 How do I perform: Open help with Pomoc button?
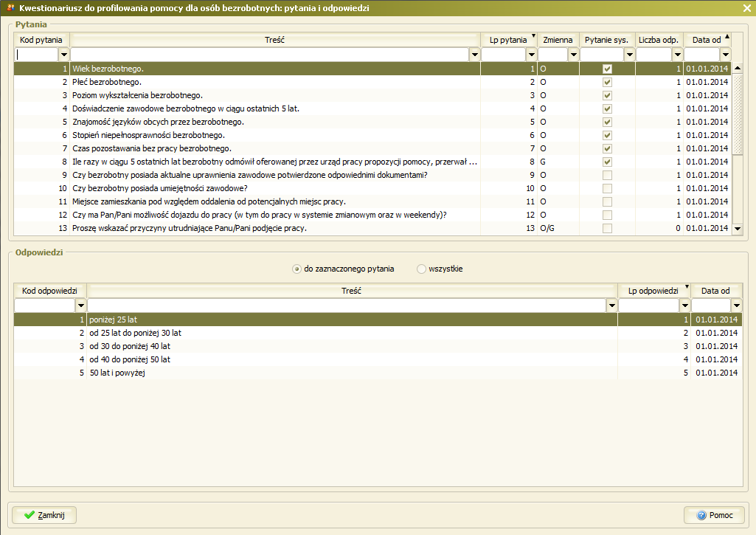click(x=714, y=515)
